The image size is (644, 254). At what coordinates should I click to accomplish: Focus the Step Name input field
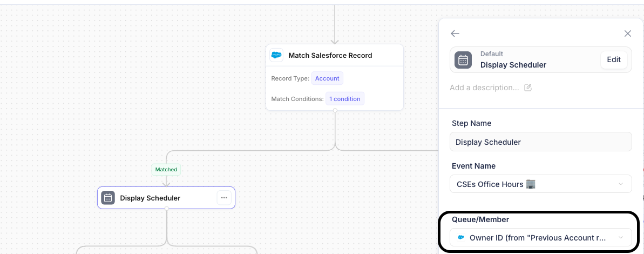(x=540, y=142)
